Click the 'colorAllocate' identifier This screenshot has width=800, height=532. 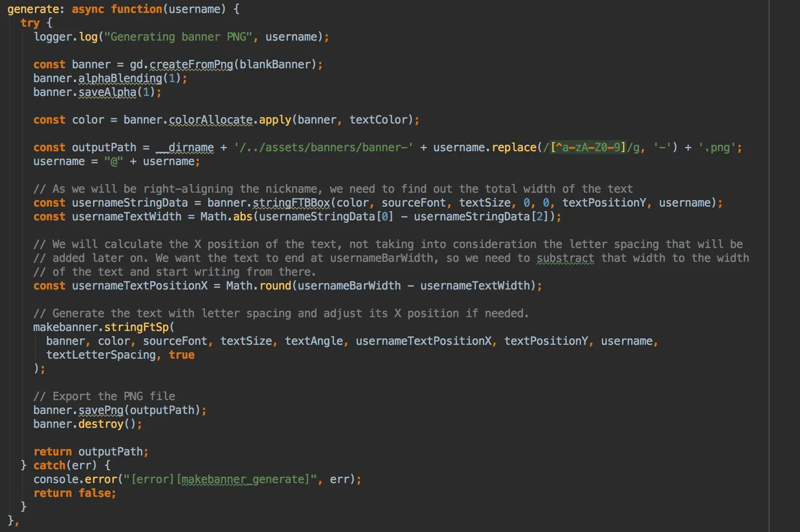pyautogui.click(x=211, y=119)
